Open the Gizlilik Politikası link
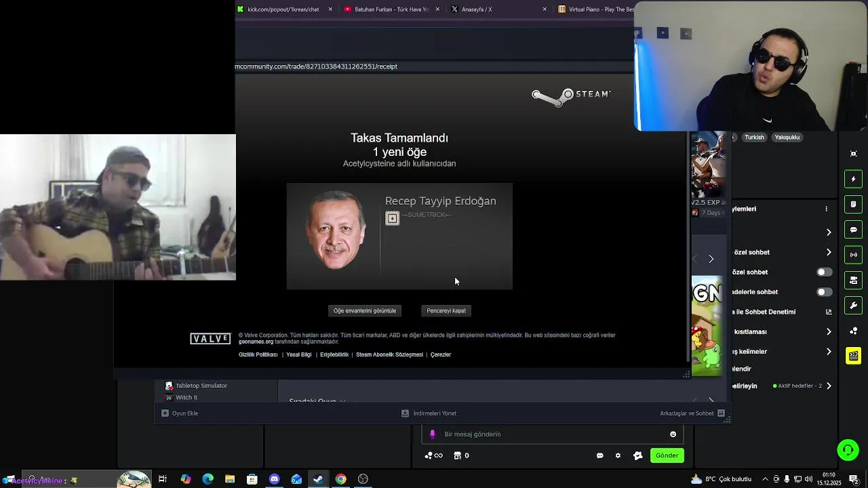The image size is (868, 488). 258,354
